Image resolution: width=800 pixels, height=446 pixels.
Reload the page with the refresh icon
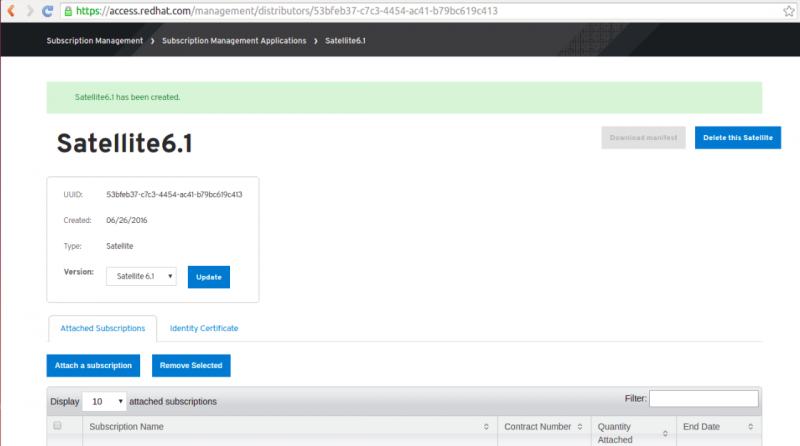(x=47, y=11)
